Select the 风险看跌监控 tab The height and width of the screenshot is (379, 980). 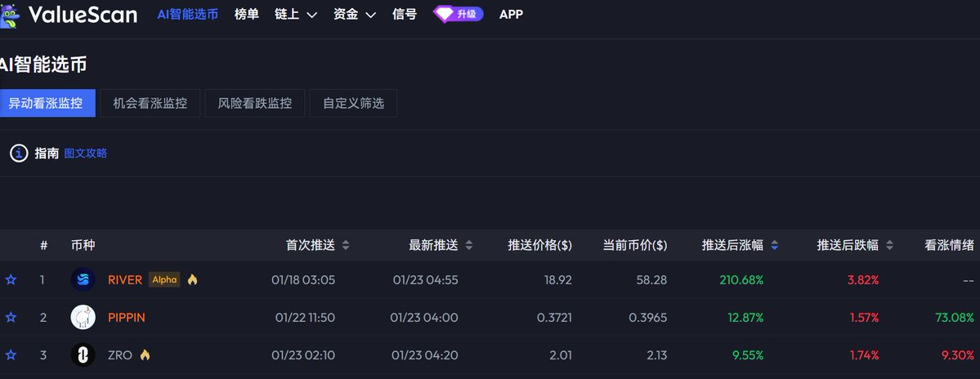click(255, 104)
